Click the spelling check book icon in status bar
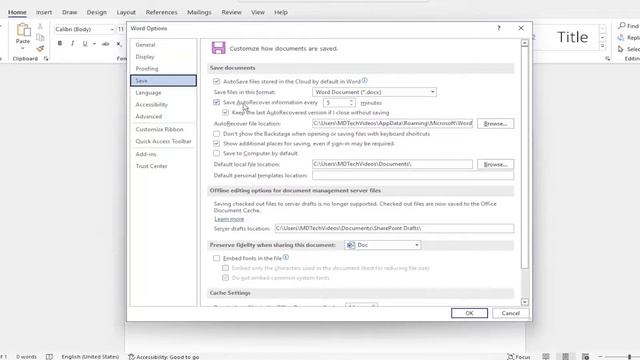The width and height of the screenshot is (640, 360). coord(49,357)
